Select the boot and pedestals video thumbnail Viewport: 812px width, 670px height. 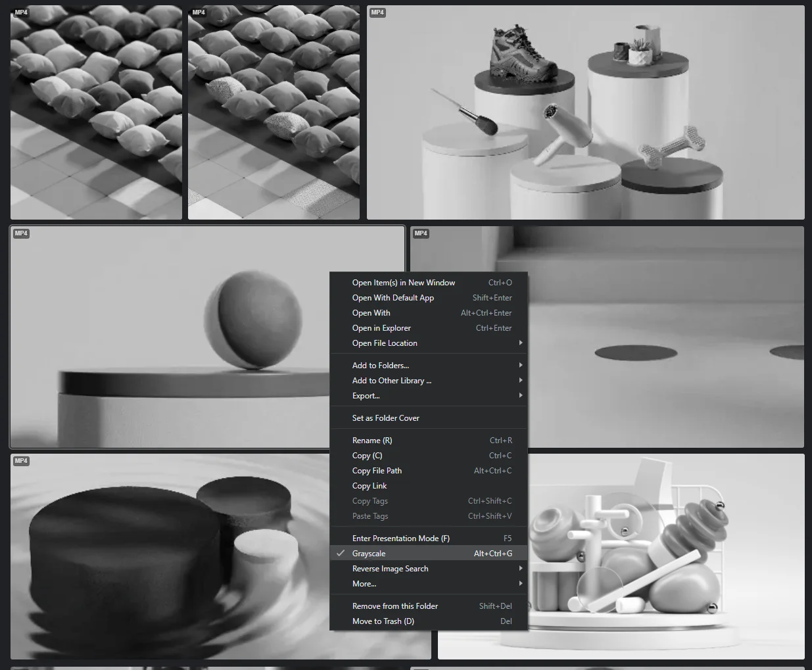click(585, 112)
